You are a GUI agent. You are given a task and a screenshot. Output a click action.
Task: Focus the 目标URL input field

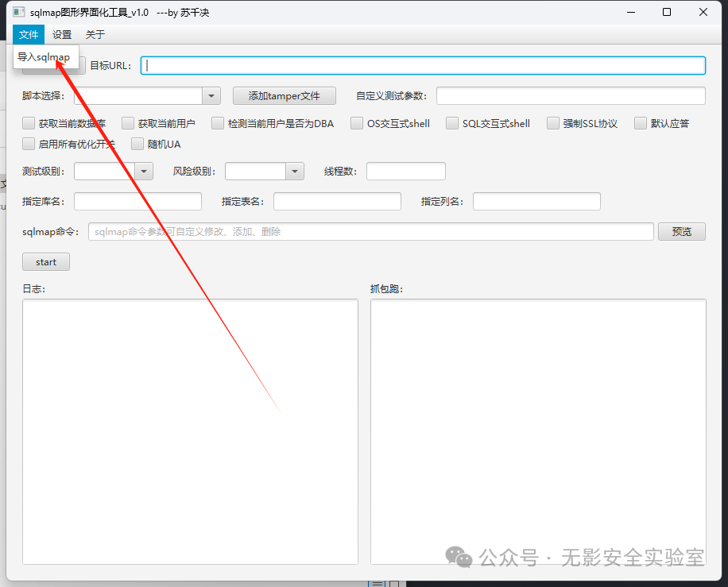tap(423, 65)
